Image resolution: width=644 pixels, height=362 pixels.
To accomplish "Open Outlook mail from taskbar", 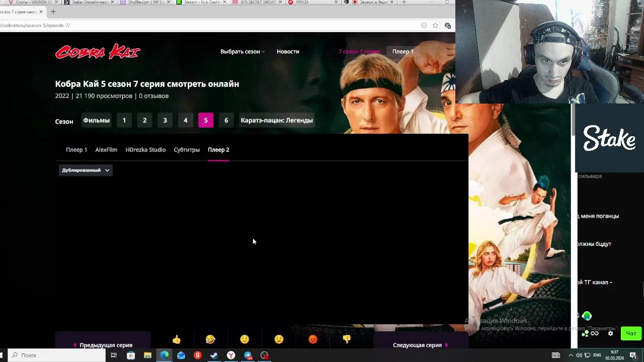I will pyautogui.click(x=181, y=355).
